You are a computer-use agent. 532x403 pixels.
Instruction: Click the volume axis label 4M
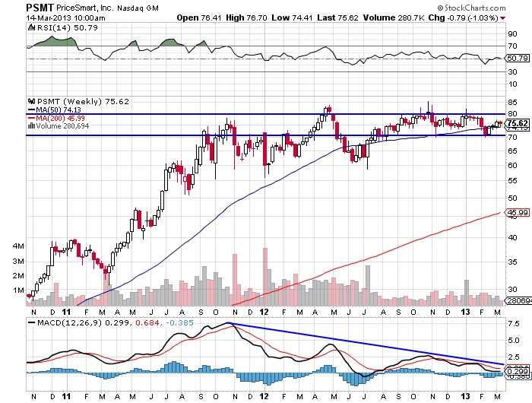18,246
